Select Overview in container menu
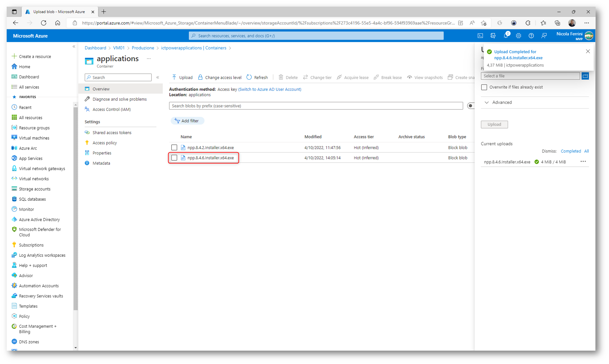The image size is (609, 364). point(121,89)
